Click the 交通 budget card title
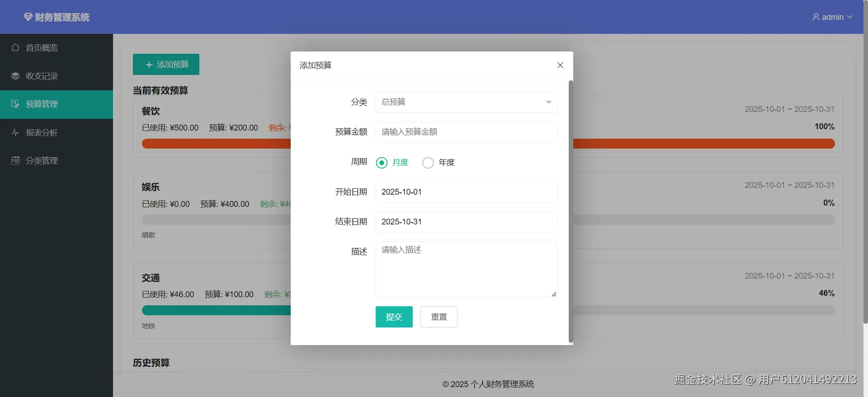The width and height of the screenshot is (868, 397). 151,278
